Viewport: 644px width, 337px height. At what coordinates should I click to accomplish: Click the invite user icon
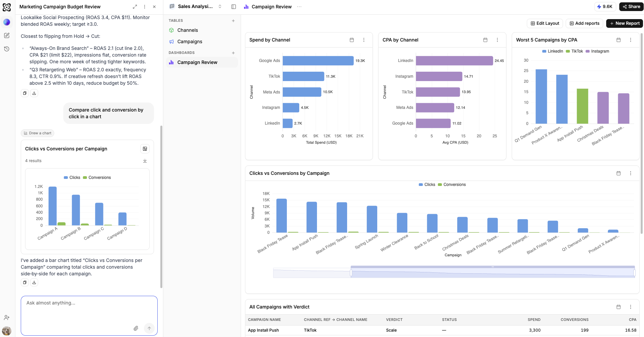[x=7, y=318]
